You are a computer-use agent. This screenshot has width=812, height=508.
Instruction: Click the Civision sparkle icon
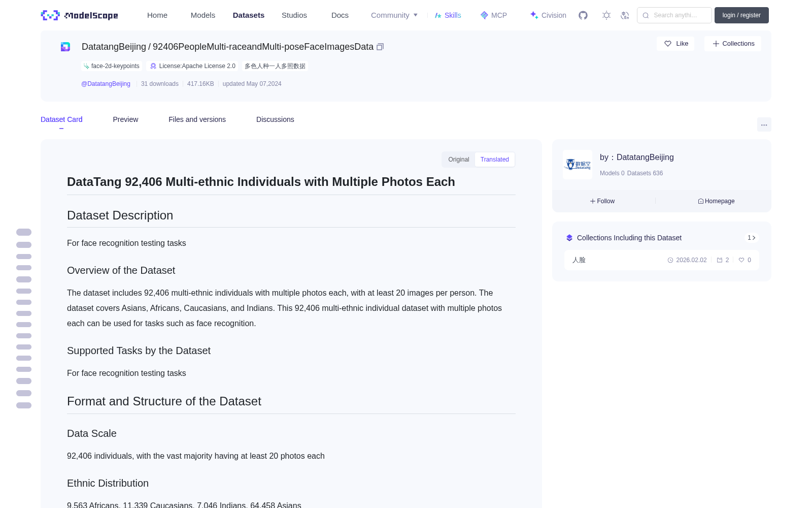pos(534,15)
